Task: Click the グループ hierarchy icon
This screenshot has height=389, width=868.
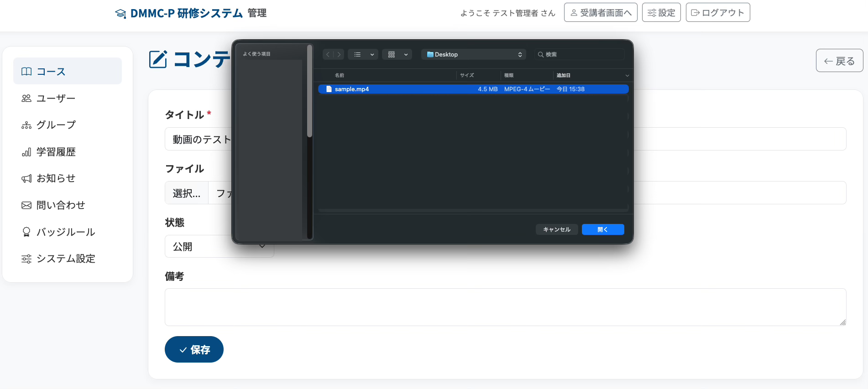Action: tap(26, 125)
